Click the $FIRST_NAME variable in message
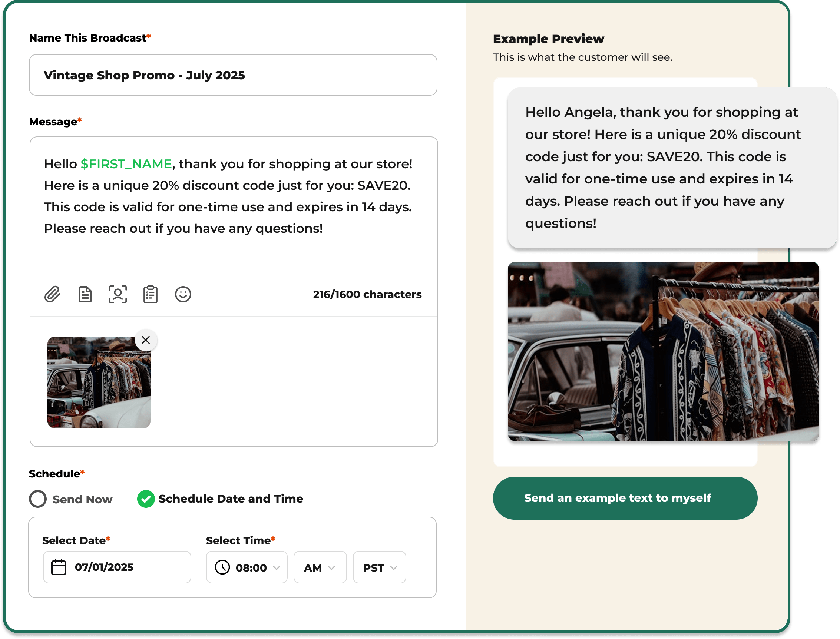 (x=126, y=164)
